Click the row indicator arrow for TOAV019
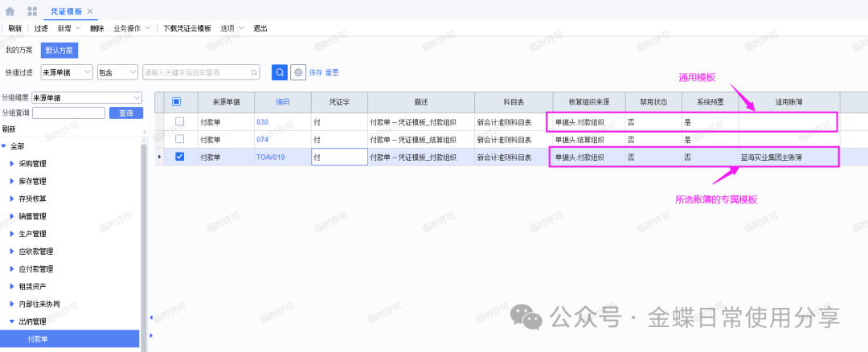868x352 pixels. click(x=159, y=158)
